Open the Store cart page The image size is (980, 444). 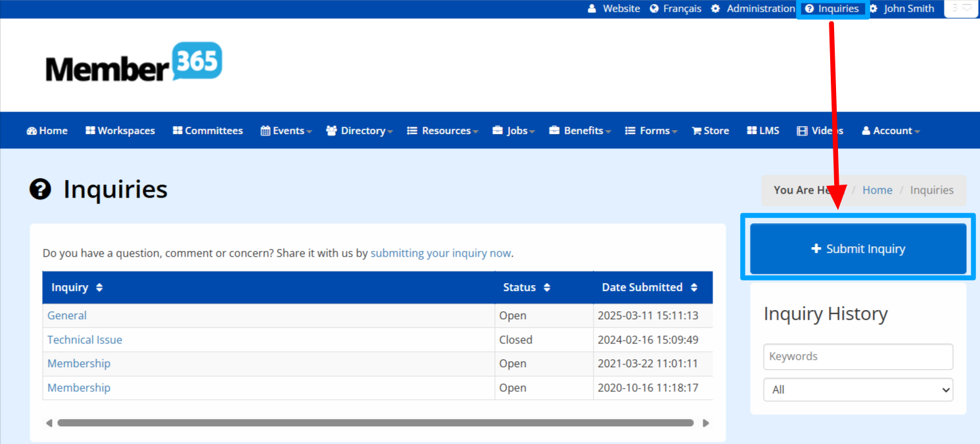[x=710, y=131]
